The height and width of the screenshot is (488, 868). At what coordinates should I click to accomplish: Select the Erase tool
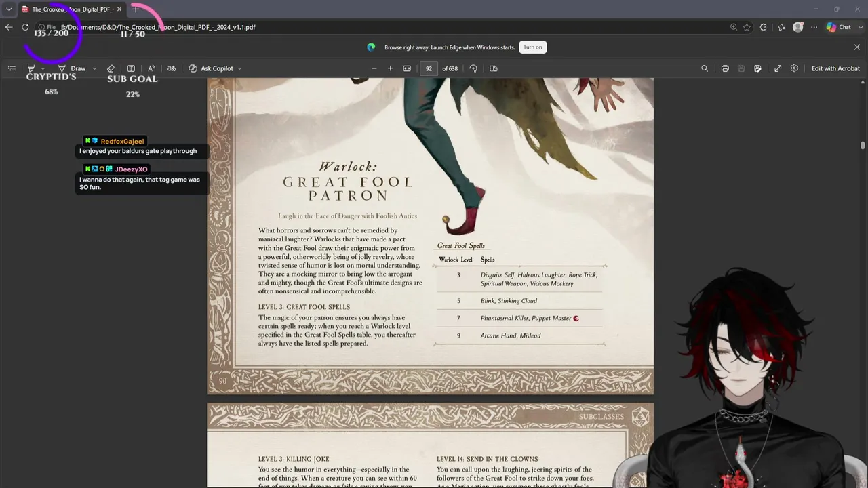(x=111, y=68)
